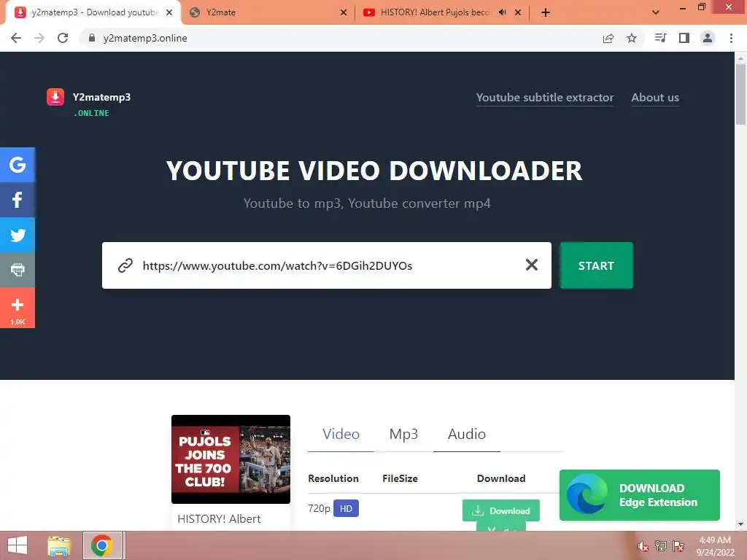Click the Google share icon in sidebar
The width and height of the screenshot is (747, 560).
[18, 165]
